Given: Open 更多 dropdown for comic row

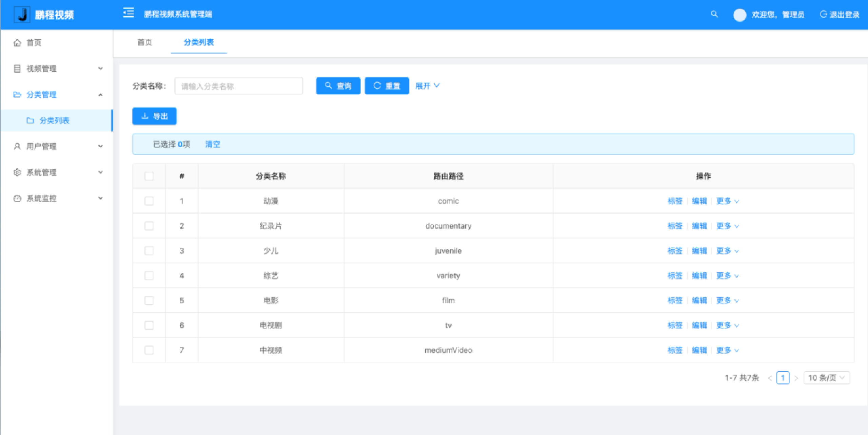Looking at the screenshot, I should 727,201.
